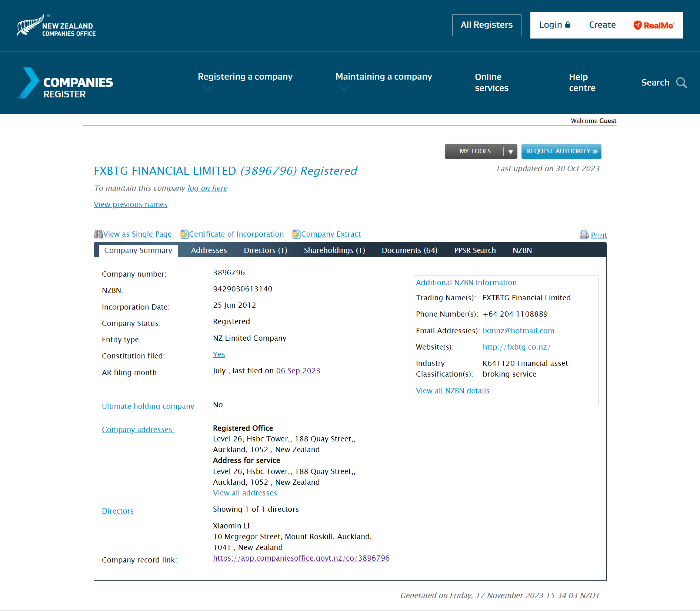Open View previous names link
The height and width of the screenshot is (611, 700).
click(131, 204)
